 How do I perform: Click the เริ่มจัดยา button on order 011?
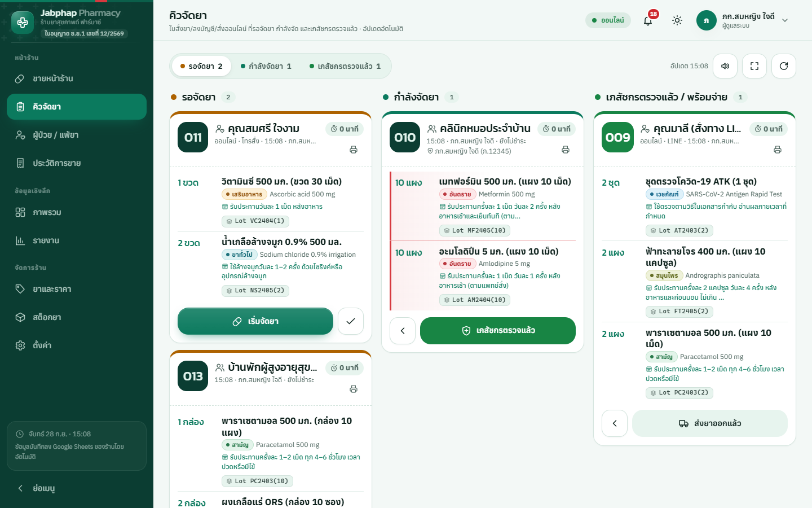pos(255,321)
